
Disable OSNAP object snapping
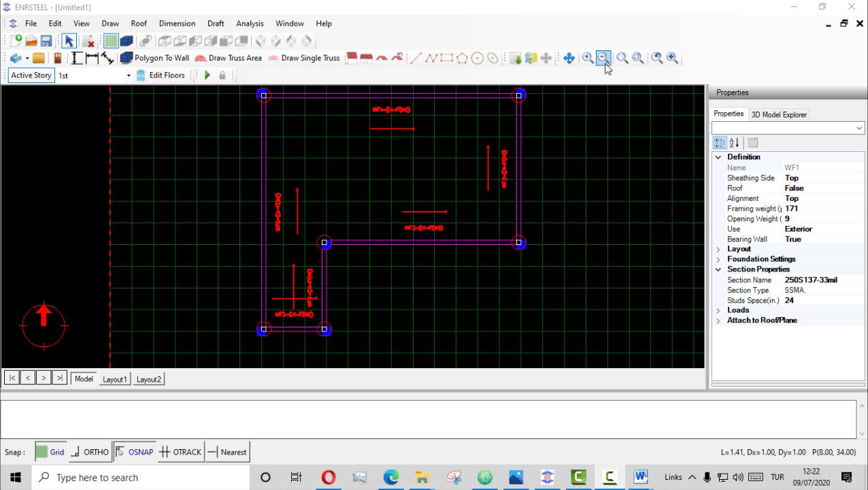pos(135,452)
